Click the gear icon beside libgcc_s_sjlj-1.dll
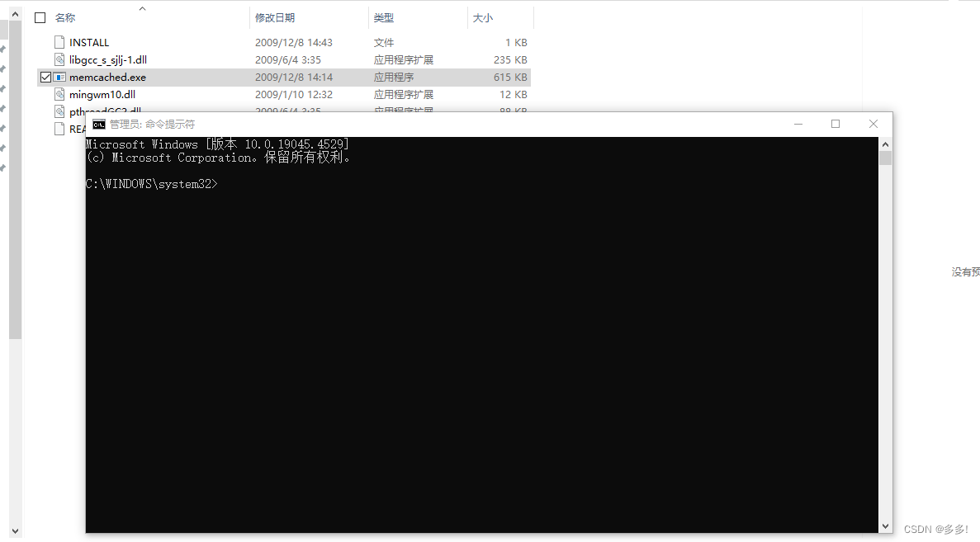The width and height of the screenshot is (980, 542). click(x=59, y=59)
